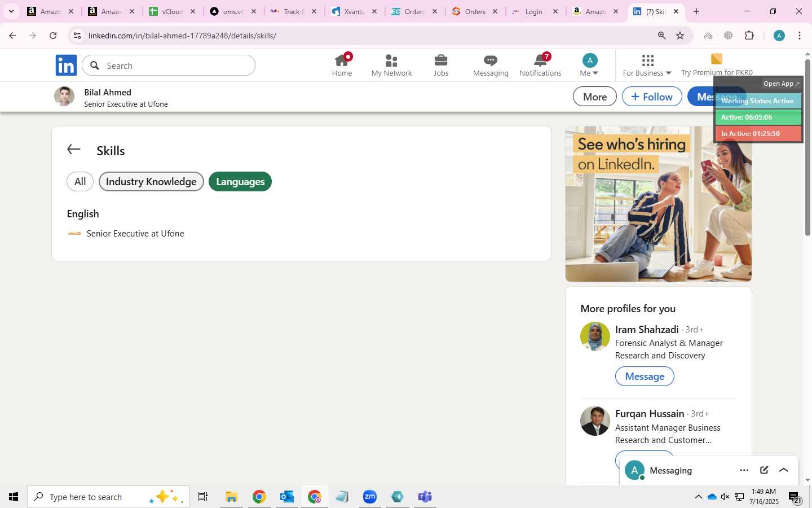Click the taskbar search box
This screenshot has height=508, width=812.
point(108,497)
